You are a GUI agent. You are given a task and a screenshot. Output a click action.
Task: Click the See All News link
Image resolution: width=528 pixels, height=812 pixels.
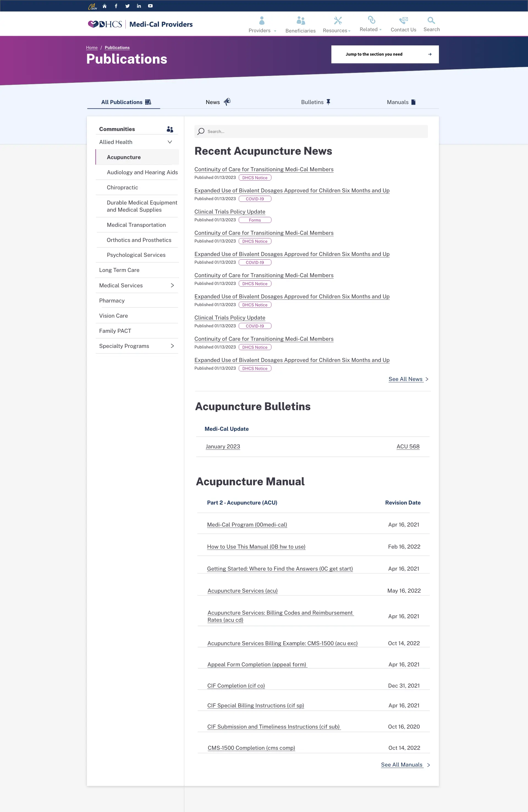(x=406, y=379)
